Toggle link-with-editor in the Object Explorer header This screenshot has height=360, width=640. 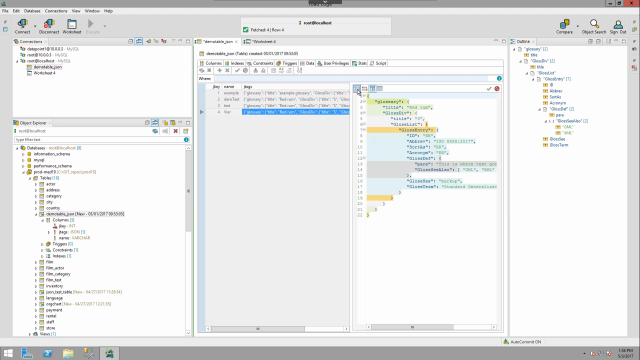(x=155, y=123)
